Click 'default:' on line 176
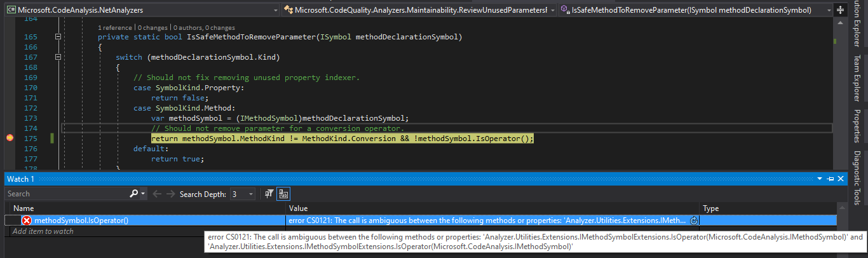 click(151, 148)
